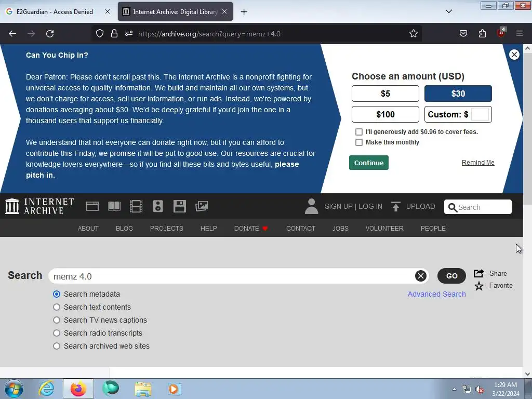Viewport: 532px width, 399px height.
Task: Click the upload arrow icon
Action: (x=395, y=206)
